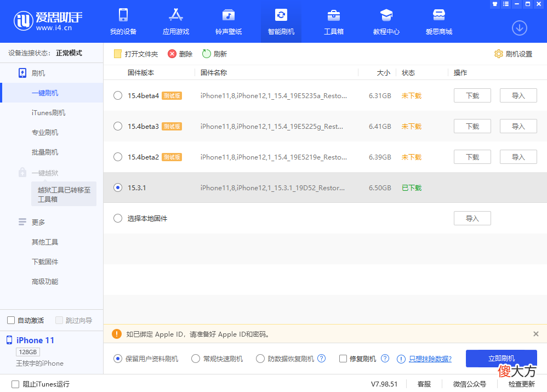Screen dimensions: 547x392
Task: Click the 固件版本 column header
Action: [x=141, y=72]
